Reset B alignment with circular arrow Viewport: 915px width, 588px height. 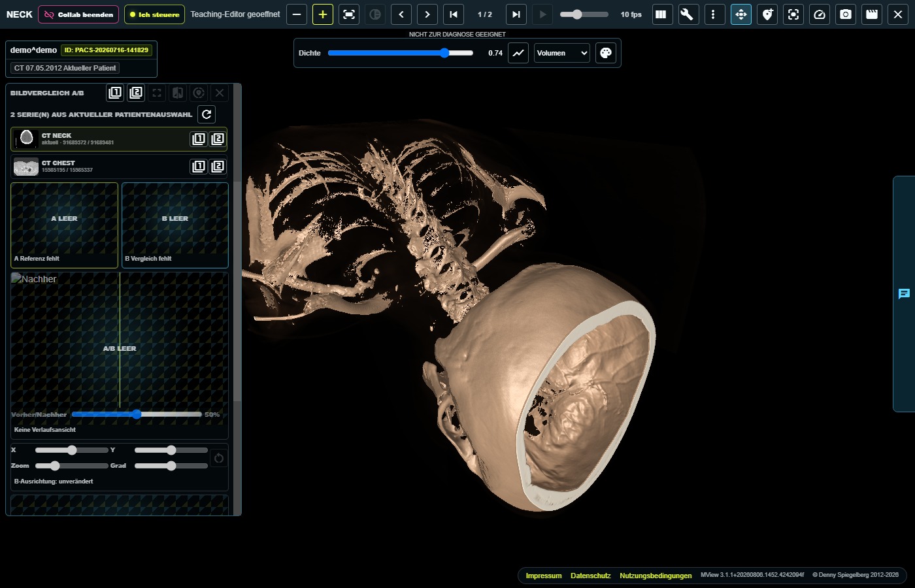[219, 458]
